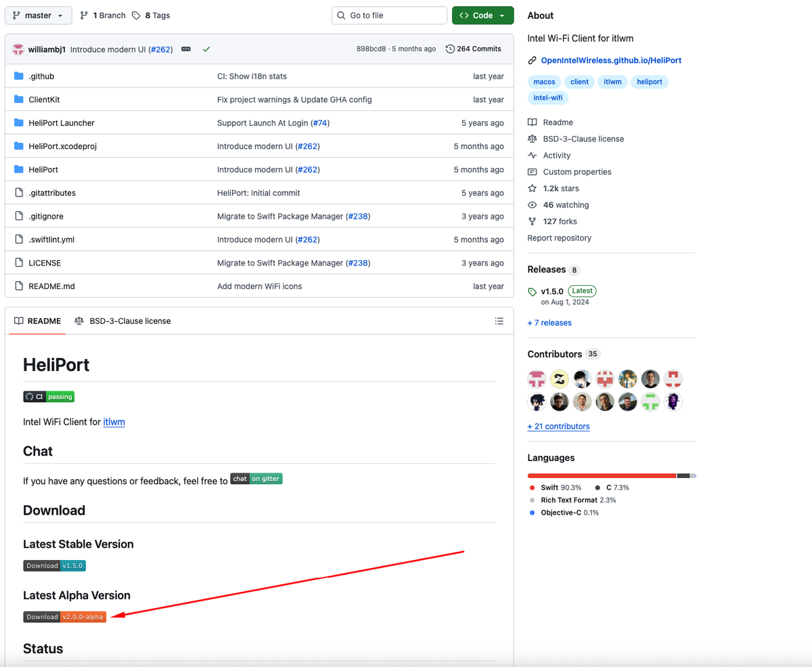Image resolution: width=812 pixels, height=667 pixels.
Task: Open the ClientKit folder
Action: point(44,100)
